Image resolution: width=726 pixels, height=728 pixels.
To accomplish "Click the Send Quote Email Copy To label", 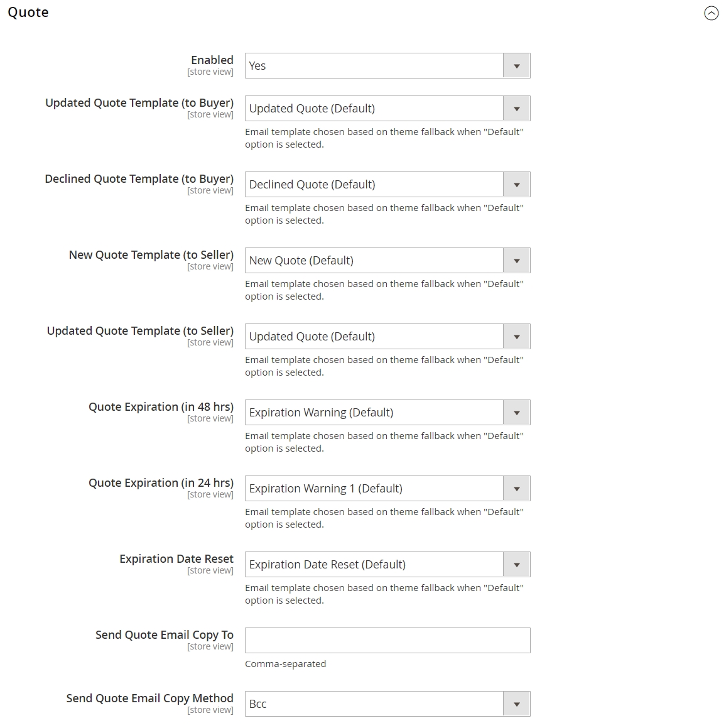I will point(164,635).
